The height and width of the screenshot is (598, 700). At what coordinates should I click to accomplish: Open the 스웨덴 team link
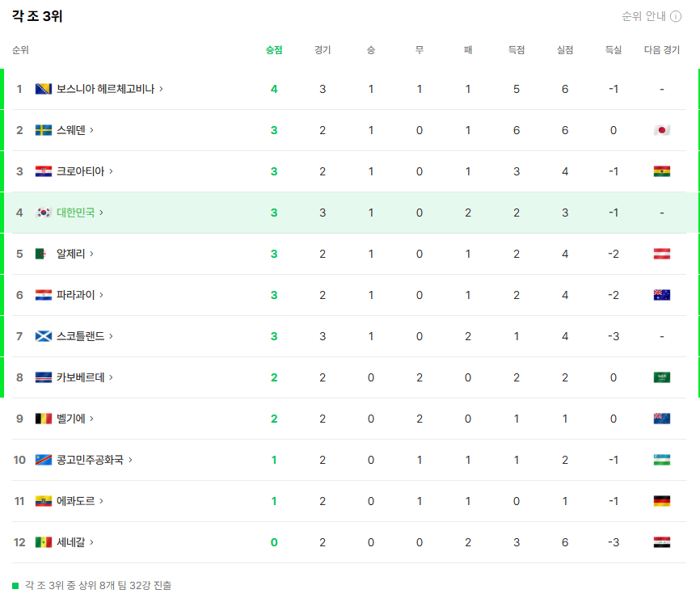pyautogui.click(x=70, y=130)
